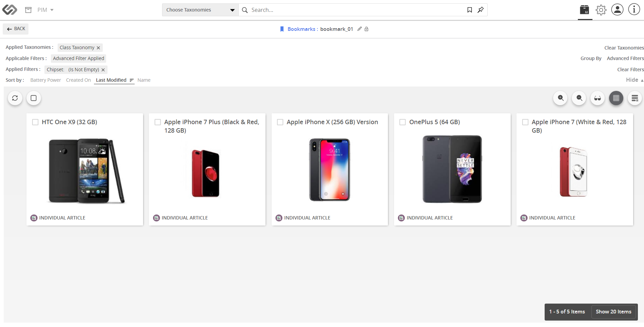Image resolution: width=644 pixels, height=327 pixels.
Task: Open the Apple iPhone X product image
Action: click(x=330, y=170)
